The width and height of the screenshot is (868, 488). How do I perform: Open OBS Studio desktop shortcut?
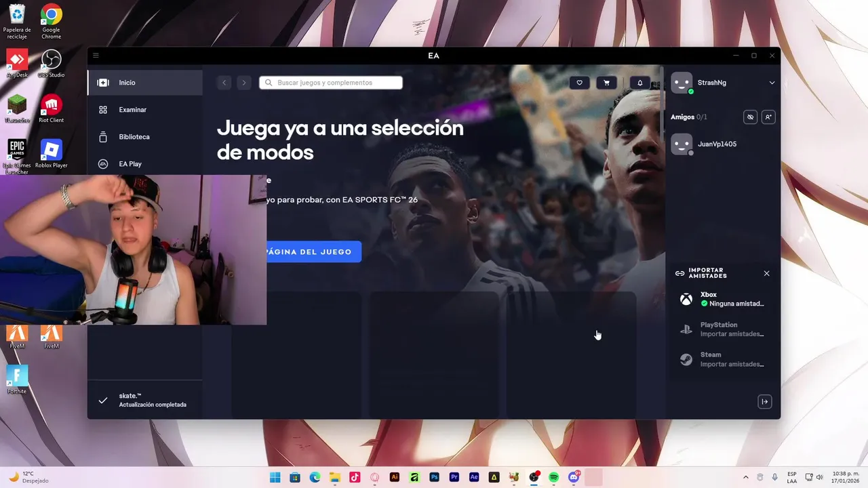click(x=52, y=64)
